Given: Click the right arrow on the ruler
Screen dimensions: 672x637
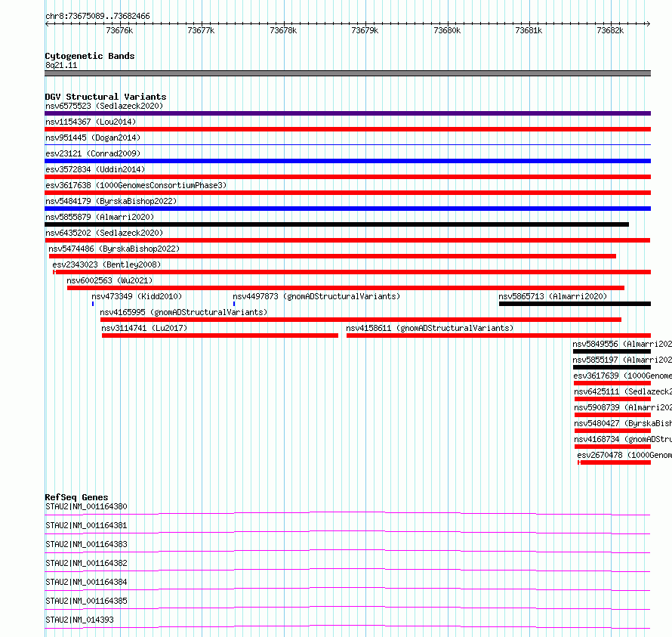Looking at the screenshot, I should pos(648,24).
